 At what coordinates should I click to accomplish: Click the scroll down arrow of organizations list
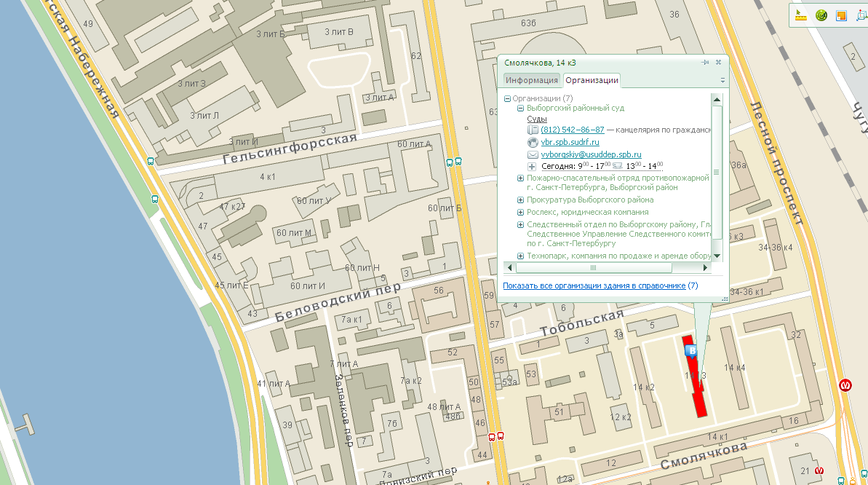coord(717,256)
